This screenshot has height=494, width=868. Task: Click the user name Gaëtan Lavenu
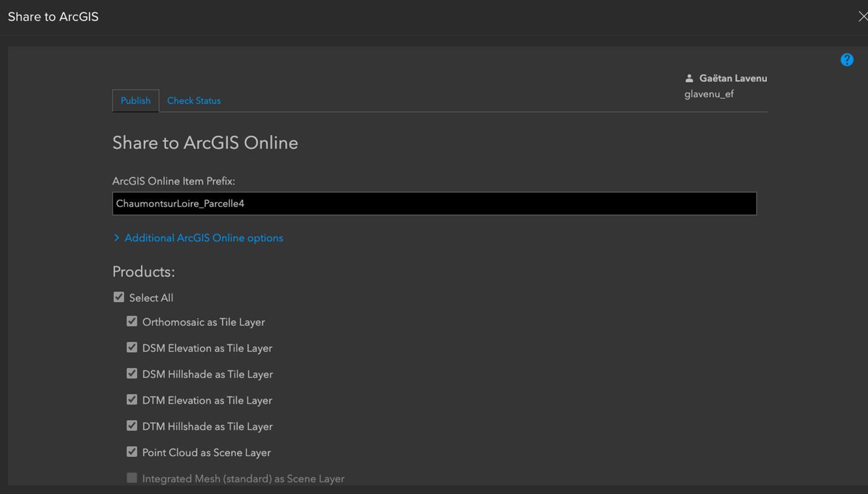(x=733, y=78)
